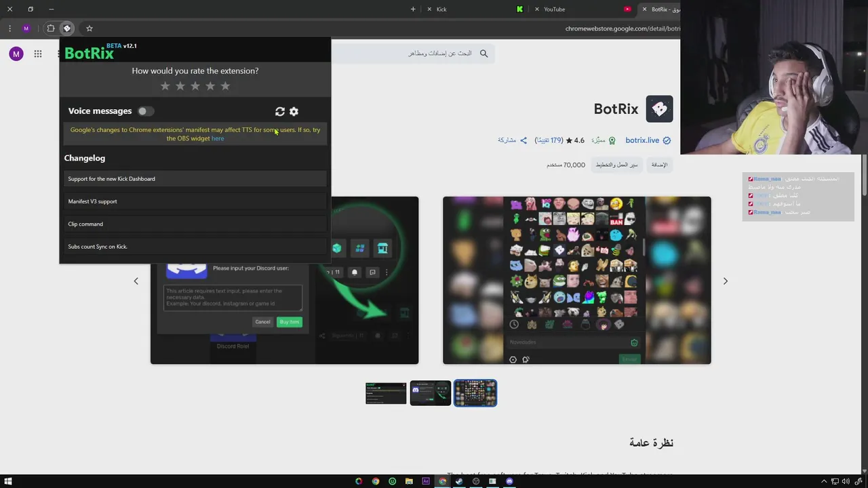Click the volume icon in the system tray

point(845,481)
